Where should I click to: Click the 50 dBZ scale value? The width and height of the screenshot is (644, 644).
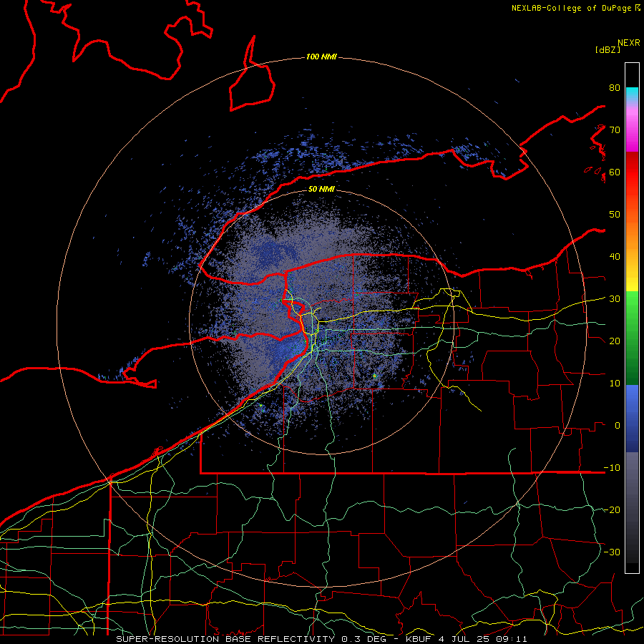(x=615, y=215)
